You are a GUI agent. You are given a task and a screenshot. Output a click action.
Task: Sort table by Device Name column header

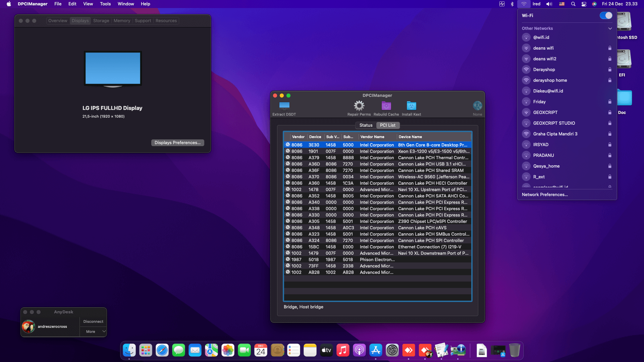click(434, 137)
